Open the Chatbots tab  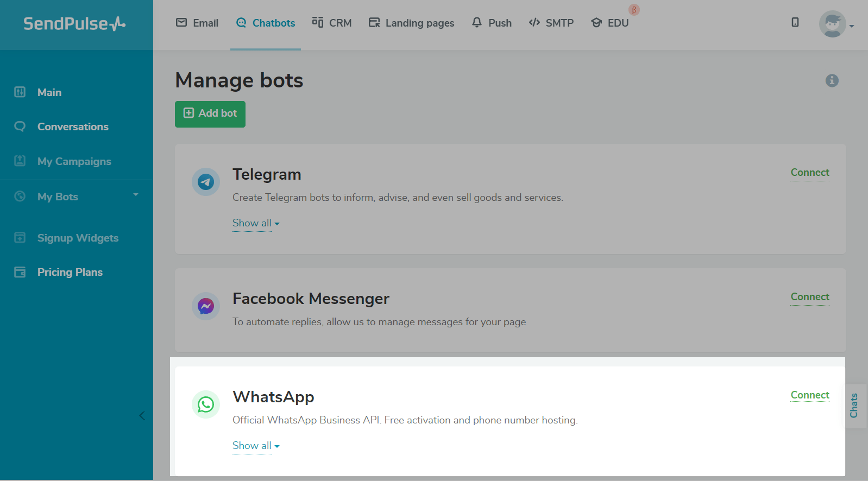pos(266,23)
